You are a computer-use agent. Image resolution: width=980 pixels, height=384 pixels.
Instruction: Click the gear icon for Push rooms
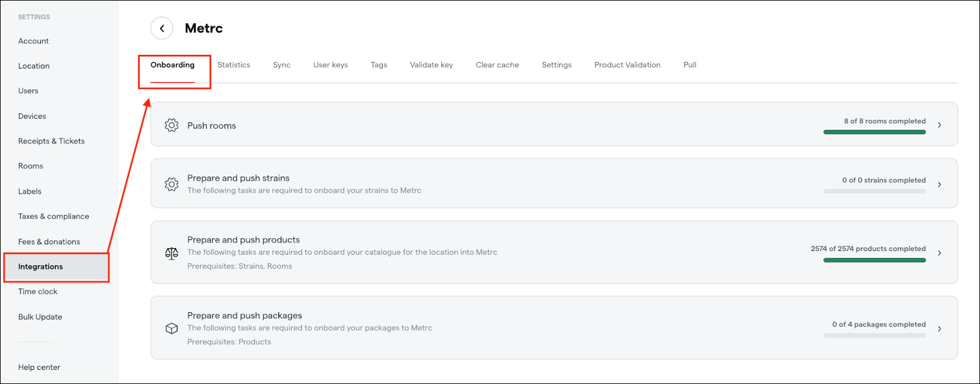(x=172, y=125)
